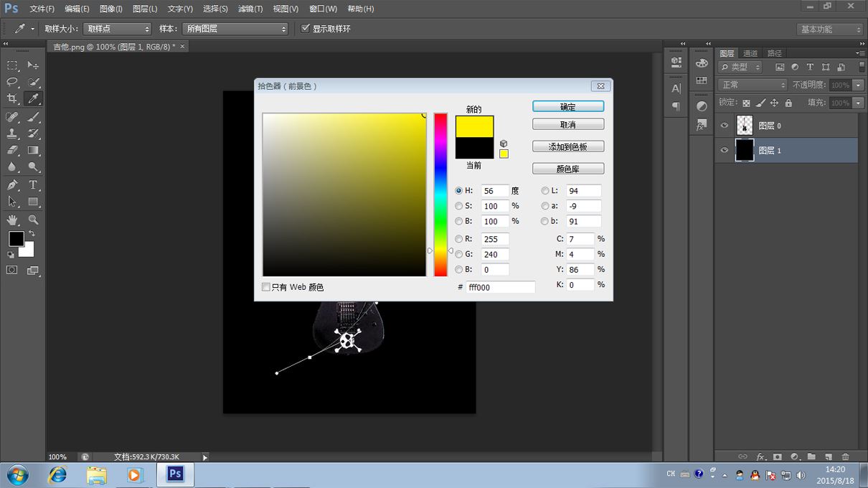
Task: Select the Eraser tool
Action: [12, 151]
